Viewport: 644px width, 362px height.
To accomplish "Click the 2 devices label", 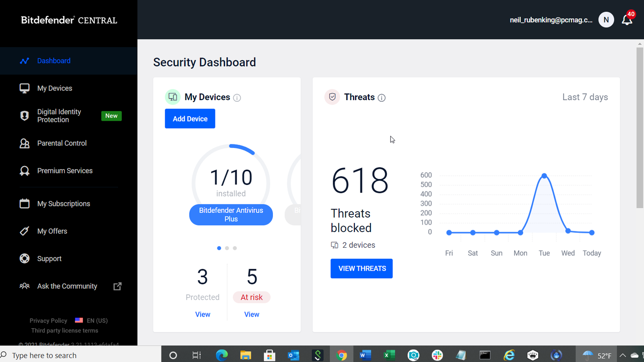I will (359, 245).
